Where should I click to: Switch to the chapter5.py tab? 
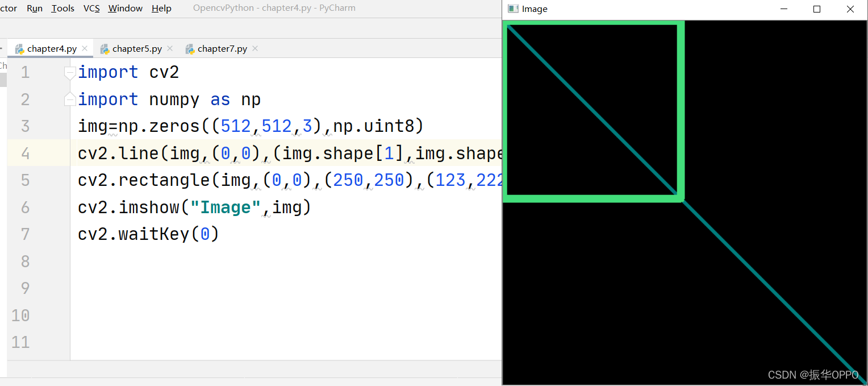tap(137, 49)
